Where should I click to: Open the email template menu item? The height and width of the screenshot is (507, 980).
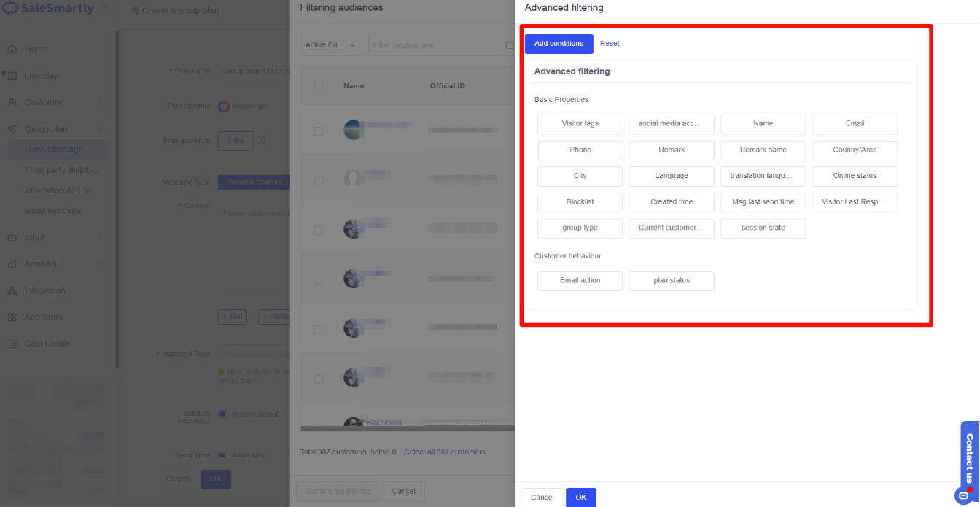[52, 211]
